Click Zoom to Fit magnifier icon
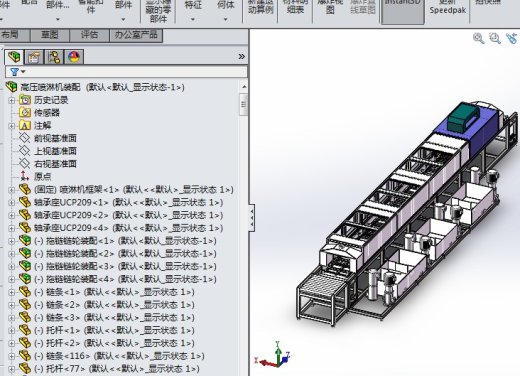This screenshot has height=376, width=520. pos(479,39)
